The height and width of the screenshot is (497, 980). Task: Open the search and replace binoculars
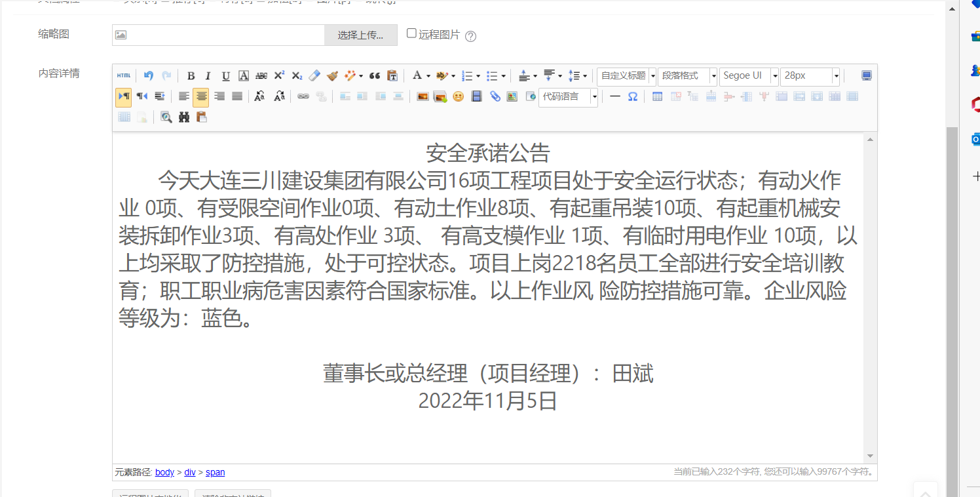tap(184, 117)
